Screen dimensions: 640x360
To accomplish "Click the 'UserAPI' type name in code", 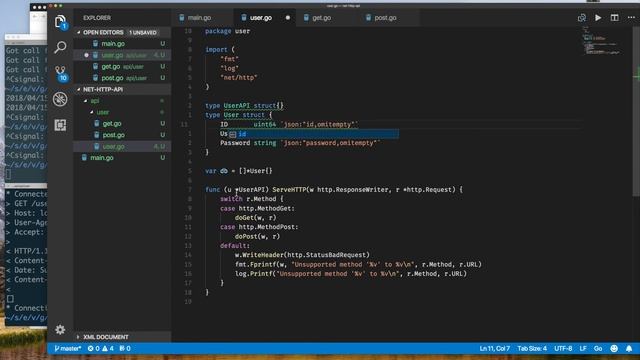I will click(x=237, y=106).
